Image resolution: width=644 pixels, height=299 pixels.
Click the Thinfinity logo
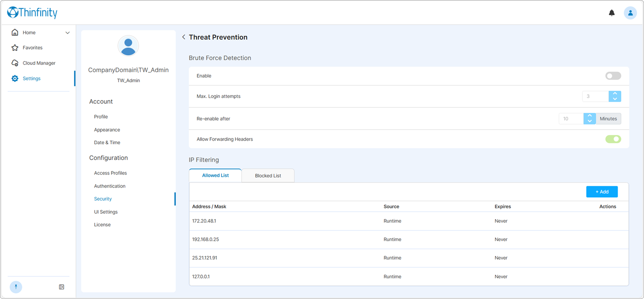[32, 12]
